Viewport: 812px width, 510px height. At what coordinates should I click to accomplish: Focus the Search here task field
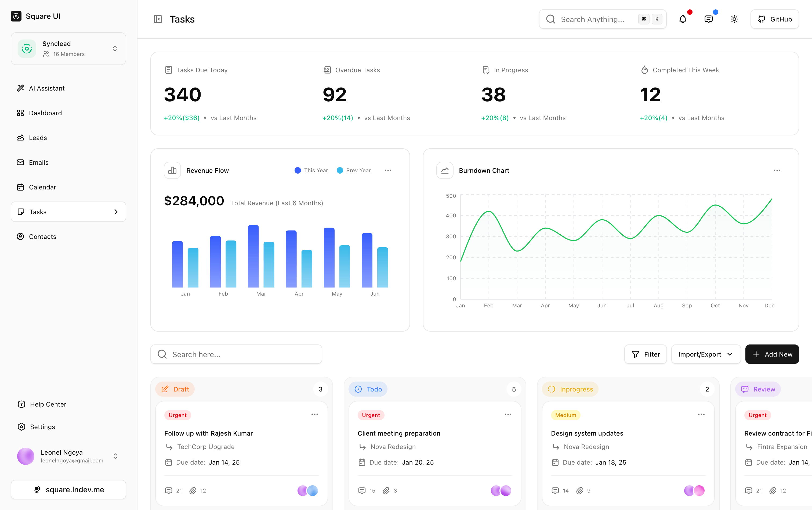tap(236, 354)
